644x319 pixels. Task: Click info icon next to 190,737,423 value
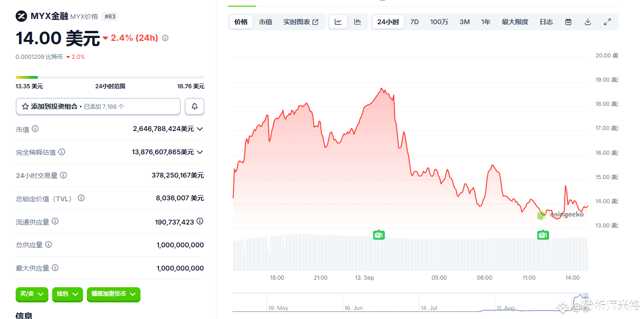point(200,221)
